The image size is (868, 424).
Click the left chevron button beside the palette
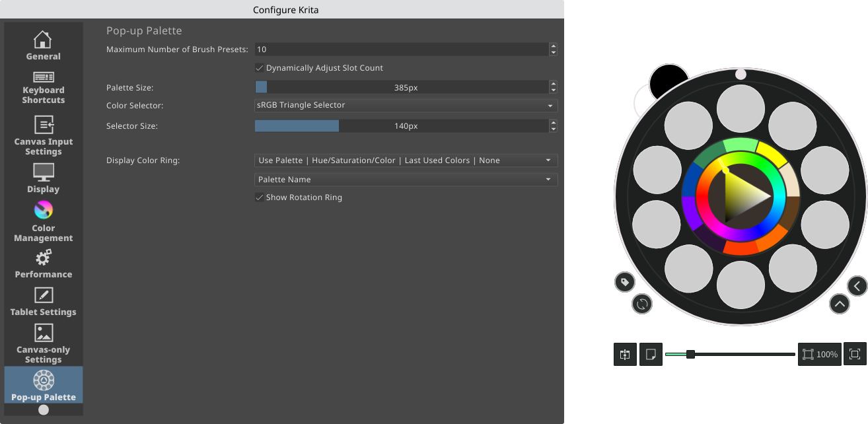click(857, 286)
